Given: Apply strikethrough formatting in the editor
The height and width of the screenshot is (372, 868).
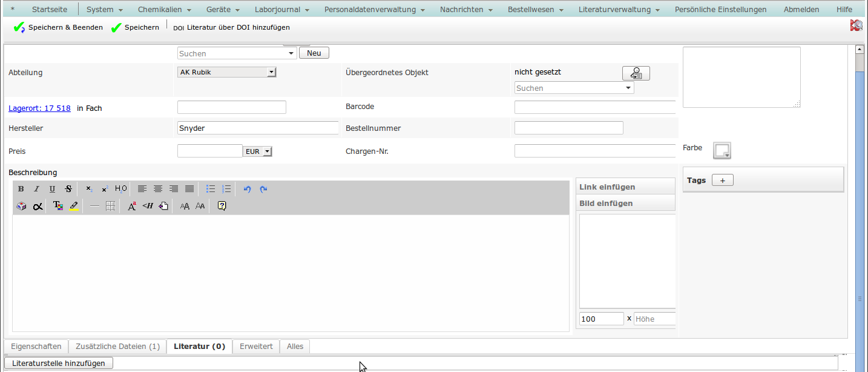Looking at the screenshot, I should (x=68, y=189).
